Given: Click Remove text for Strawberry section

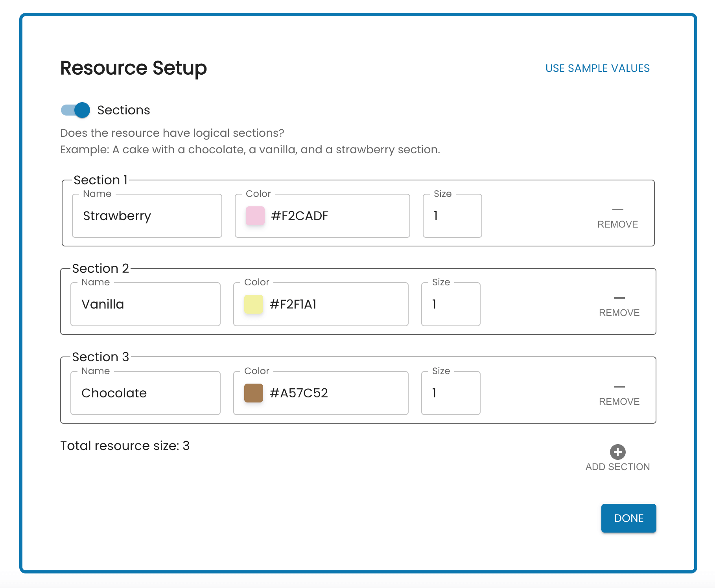Looking at the screenshot, I should [617, 224].
